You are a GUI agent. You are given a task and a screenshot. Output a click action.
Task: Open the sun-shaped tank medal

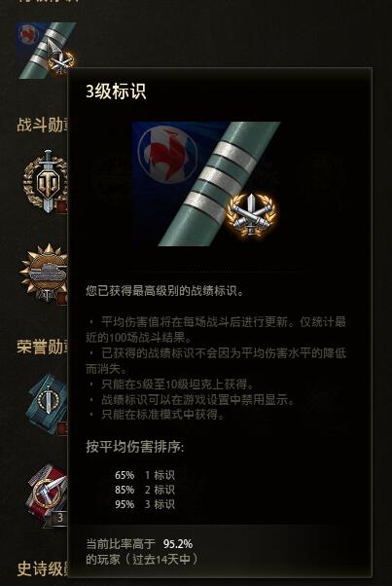pos(44,273)
